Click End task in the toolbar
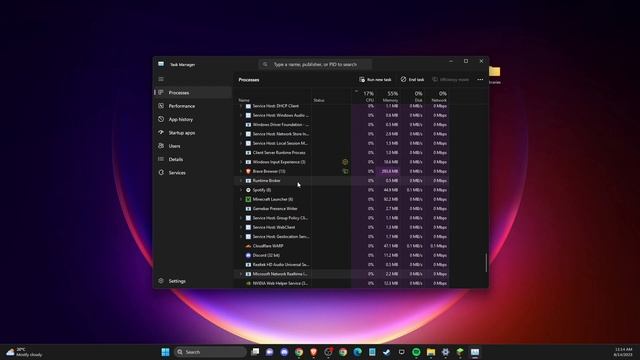The image size is (640, 360). point(412,80)
